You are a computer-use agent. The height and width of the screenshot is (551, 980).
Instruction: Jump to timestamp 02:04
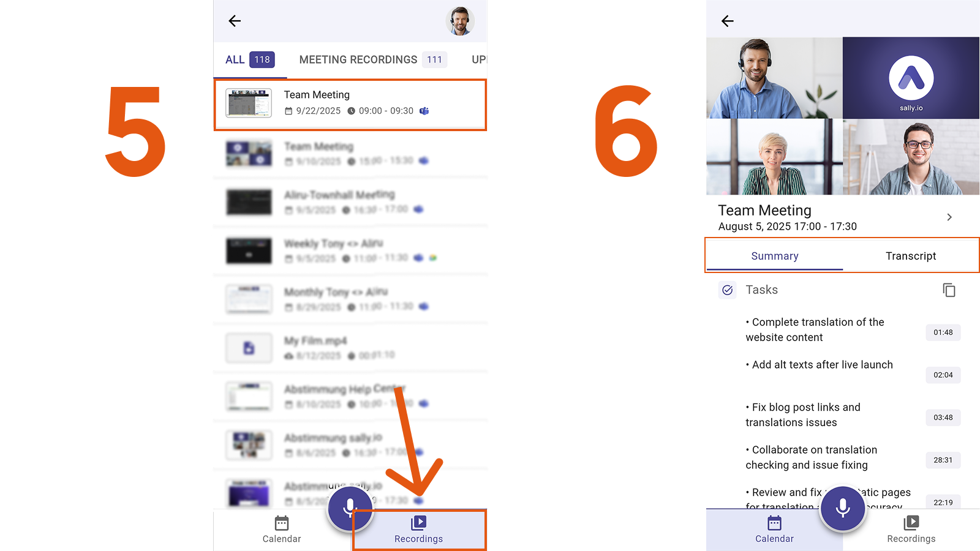coord(943,375)
